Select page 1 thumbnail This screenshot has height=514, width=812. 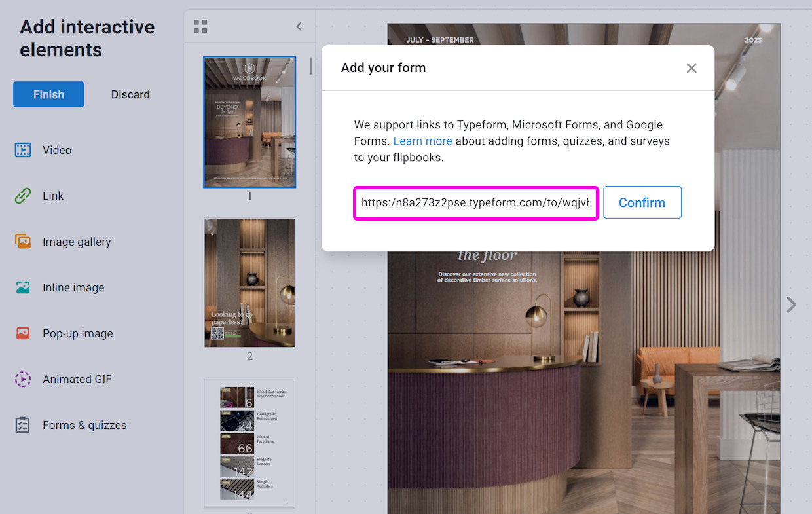click(249, 122)
